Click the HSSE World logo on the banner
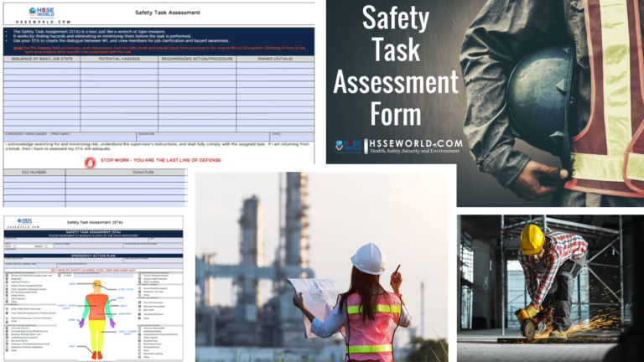The image size is (644, 362). (348, 146)
